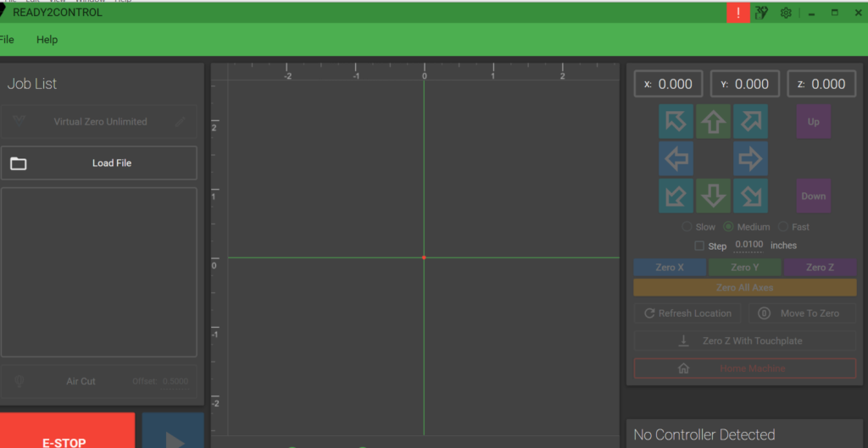The height and width of the screenshot is (448, 868).
Task: Click the step size input field
Action: (x=748, y=246)
